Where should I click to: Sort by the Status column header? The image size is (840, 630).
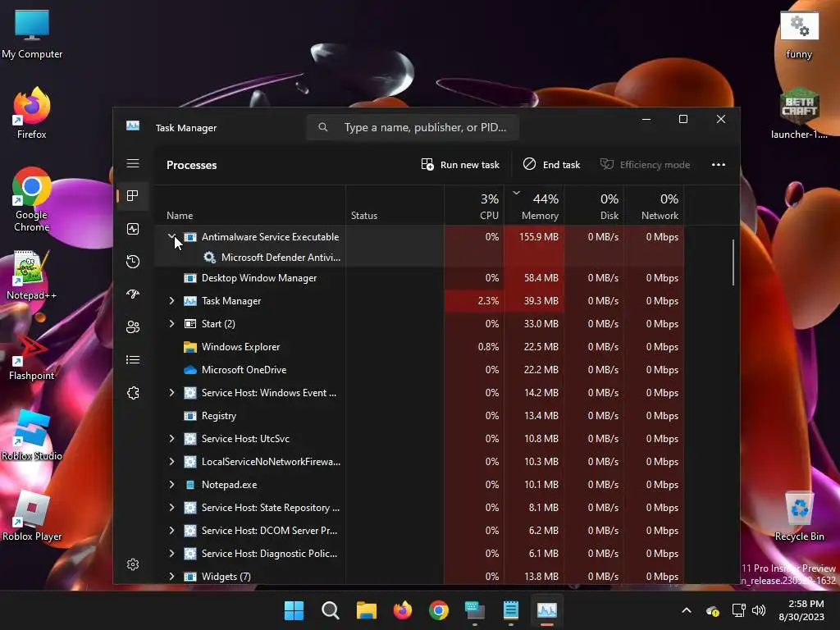point(395,206)
